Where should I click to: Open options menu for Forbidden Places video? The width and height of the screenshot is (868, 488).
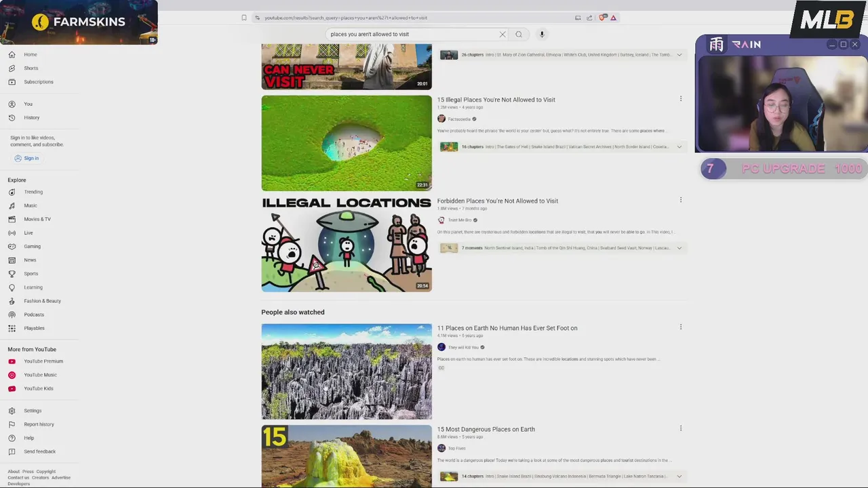[681, 200]
